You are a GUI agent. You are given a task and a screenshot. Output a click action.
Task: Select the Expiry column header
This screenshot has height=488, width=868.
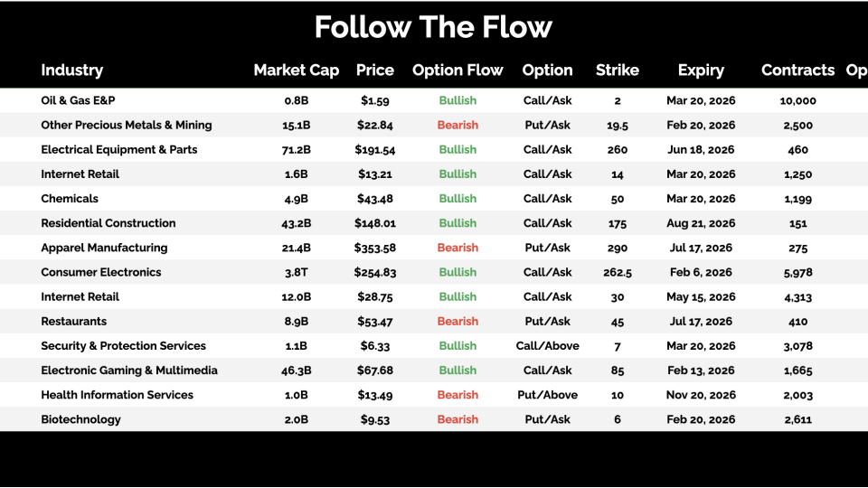coord(701,70)
